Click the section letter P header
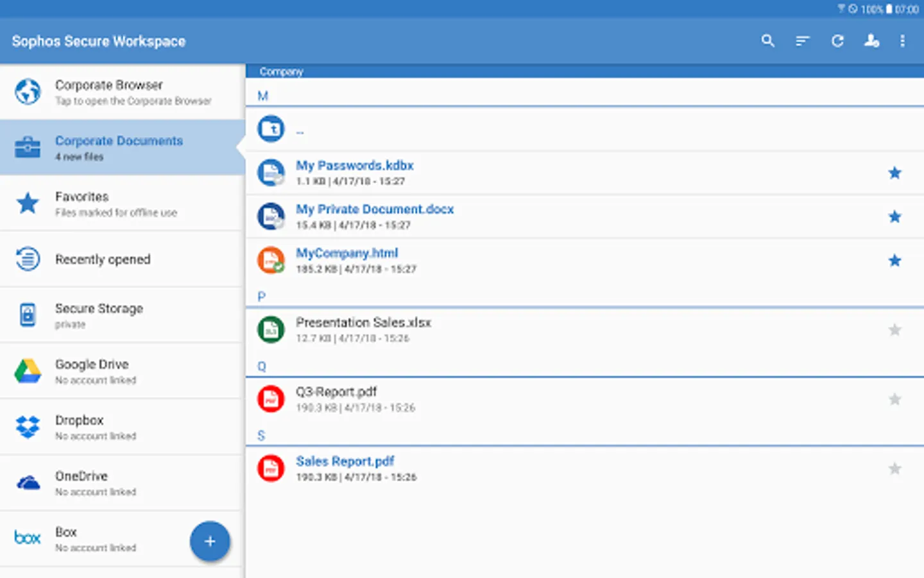924x578 pixels. pyautogui.click(x=261, y=297)
